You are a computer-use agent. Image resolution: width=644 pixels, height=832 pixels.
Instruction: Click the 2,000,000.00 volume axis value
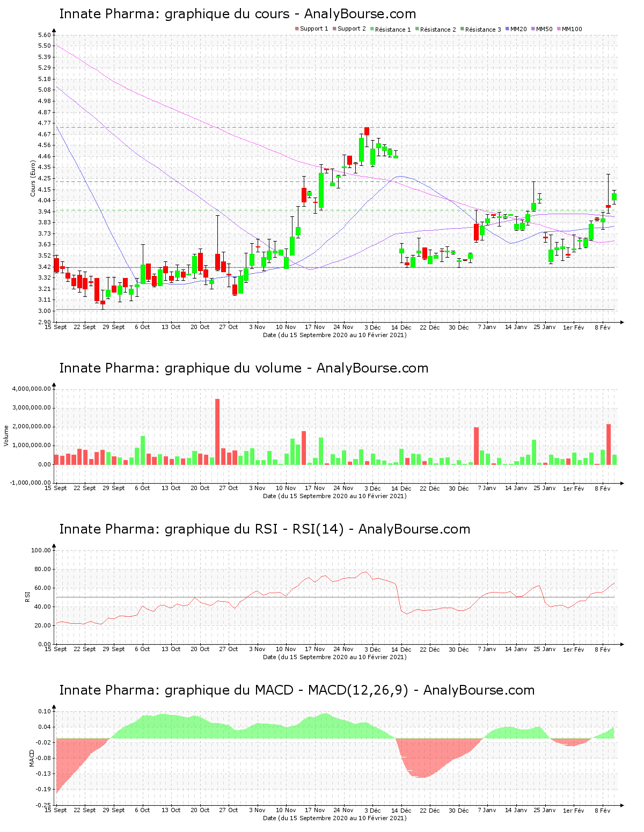[31, 427]
